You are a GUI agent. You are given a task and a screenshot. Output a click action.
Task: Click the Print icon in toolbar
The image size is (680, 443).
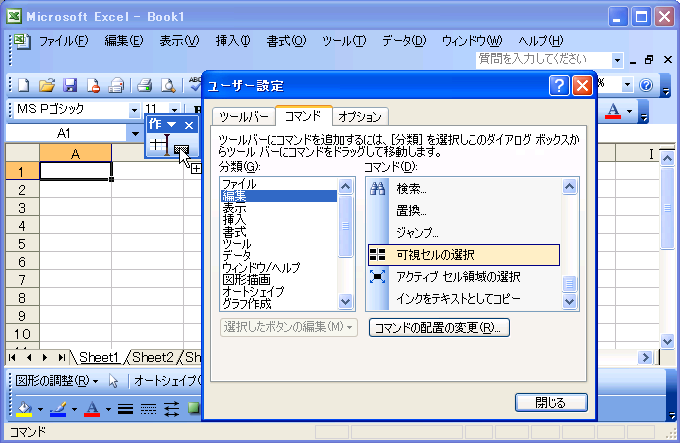144,85
